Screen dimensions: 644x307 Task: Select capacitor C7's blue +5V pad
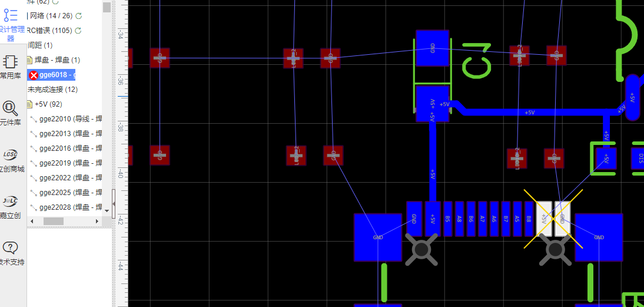432,104
